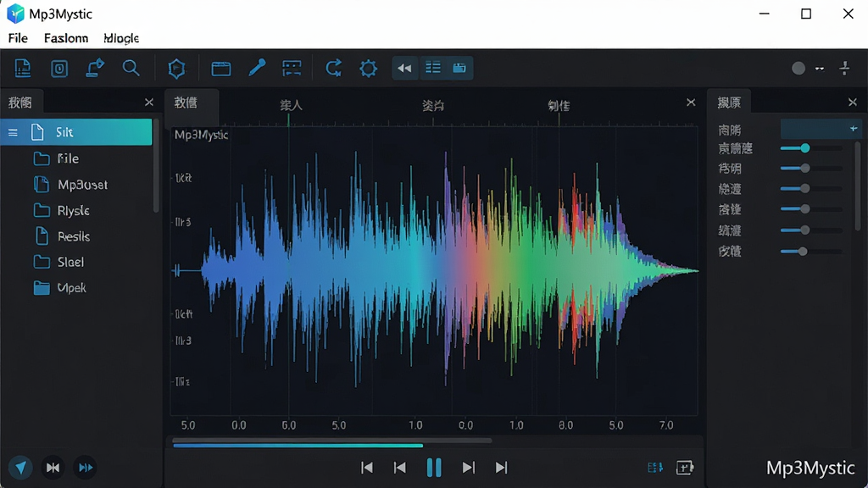
Task: Close the waveform editor panel
Action: [691, 103]
